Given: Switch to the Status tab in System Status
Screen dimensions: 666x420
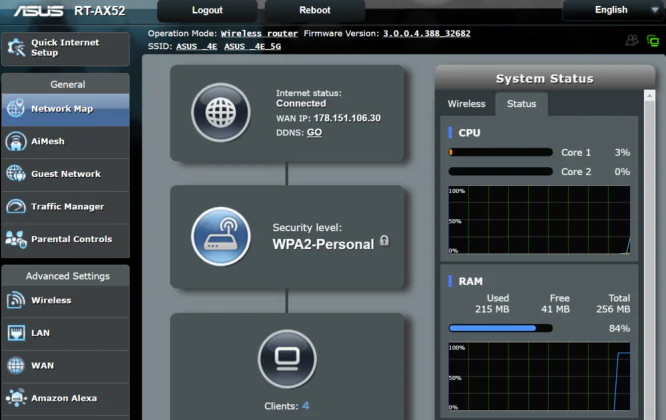Looking at the screenshot, I should 522,104.
